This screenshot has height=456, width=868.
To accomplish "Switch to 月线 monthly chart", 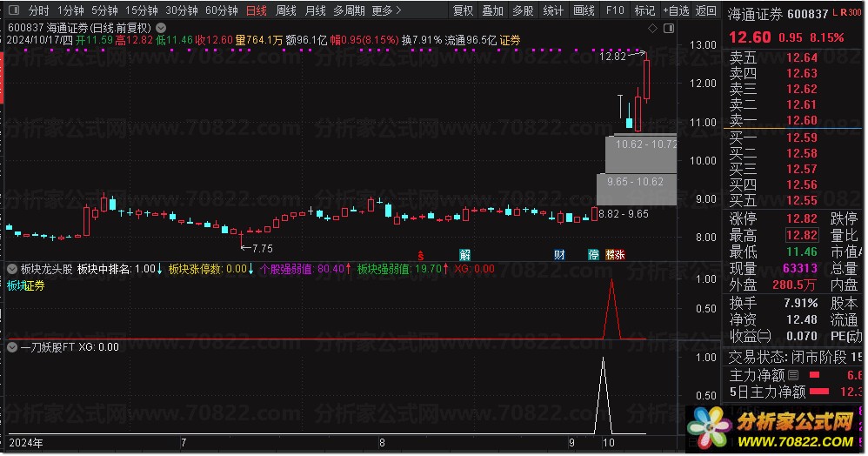I will click(315, 10).
